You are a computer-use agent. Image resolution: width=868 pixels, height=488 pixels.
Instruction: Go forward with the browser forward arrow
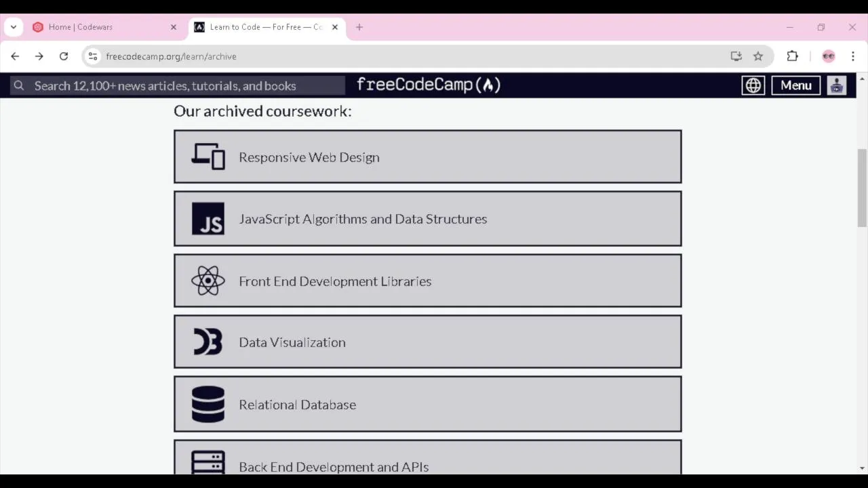click(39, 56)
